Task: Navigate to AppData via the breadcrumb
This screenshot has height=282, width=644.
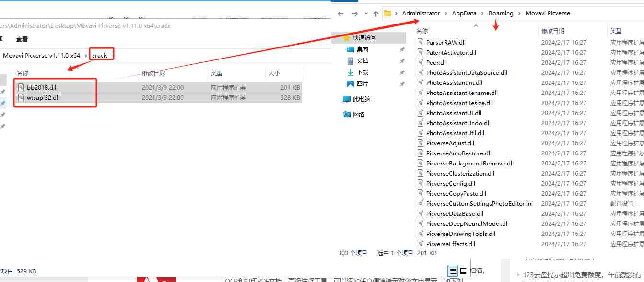Action: coord(464,13)
